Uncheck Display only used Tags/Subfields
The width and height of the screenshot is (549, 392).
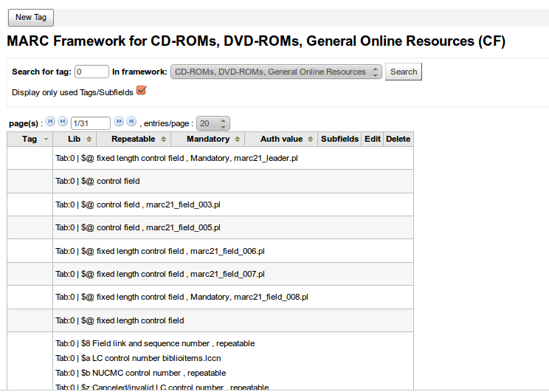[x=142, y=91]
